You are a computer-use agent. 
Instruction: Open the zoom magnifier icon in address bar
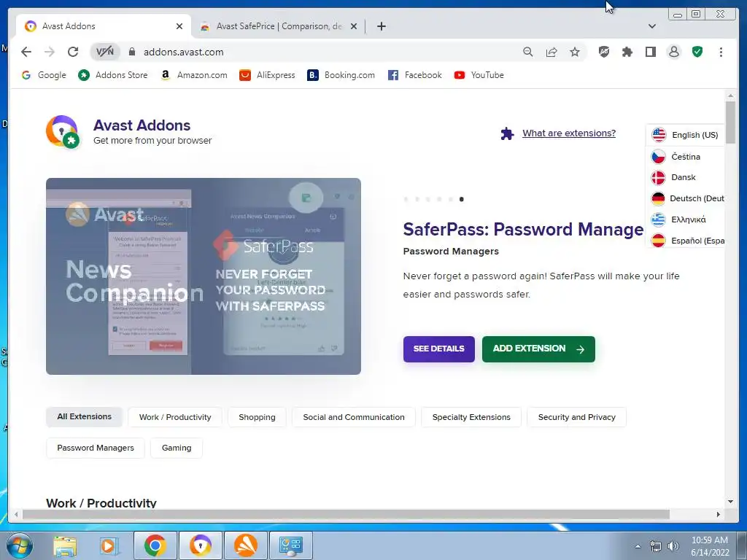(528, 52)
